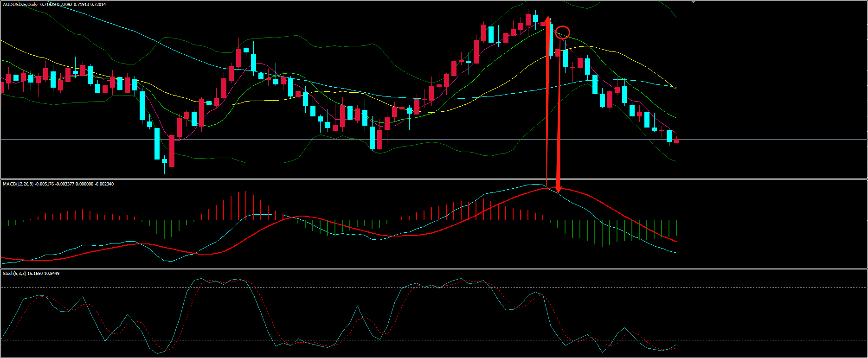Click the tallest red MACD histogram bar

click(246, 205)
